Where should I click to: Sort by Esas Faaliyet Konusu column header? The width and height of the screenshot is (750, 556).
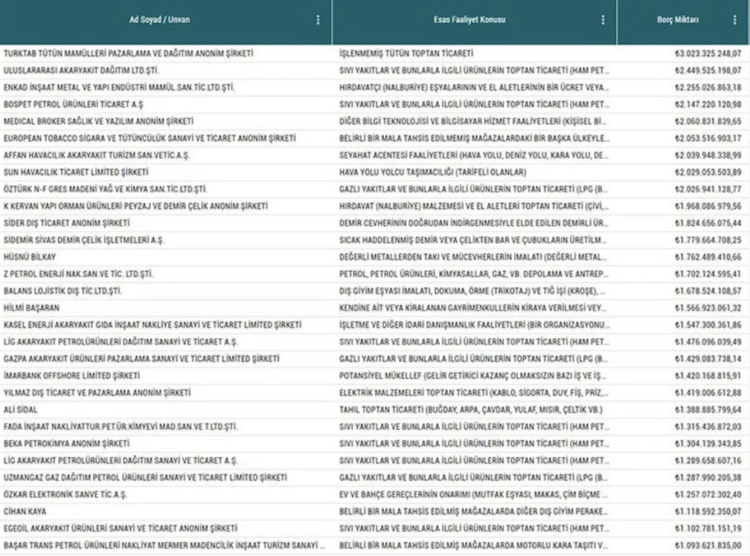[469, 20]
